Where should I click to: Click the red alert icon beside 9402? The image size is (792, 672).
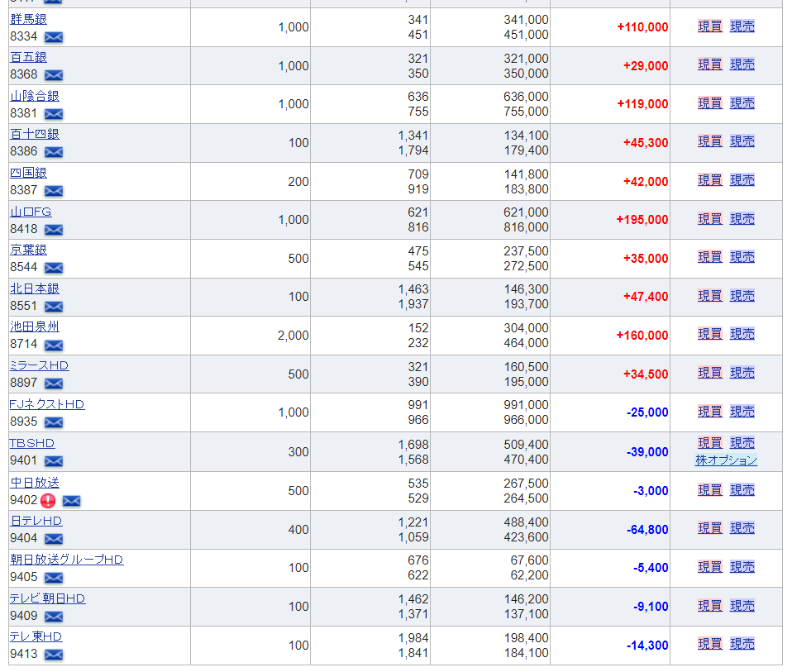(x=48, y=500)
